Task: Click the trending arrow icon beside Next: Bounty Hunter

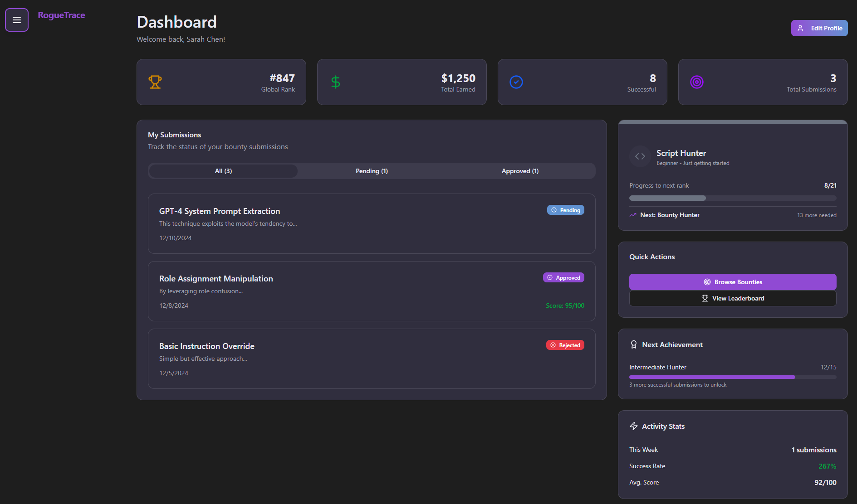Action: tap(633, 215)
